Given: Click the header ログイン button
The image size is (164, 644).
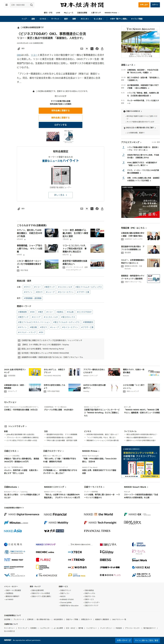Looking at the screenshot, I should (x=155, y=5).
